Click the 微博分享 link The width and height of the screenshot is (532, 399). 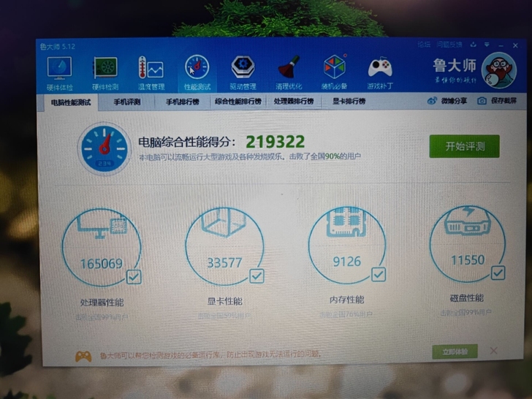454,101
